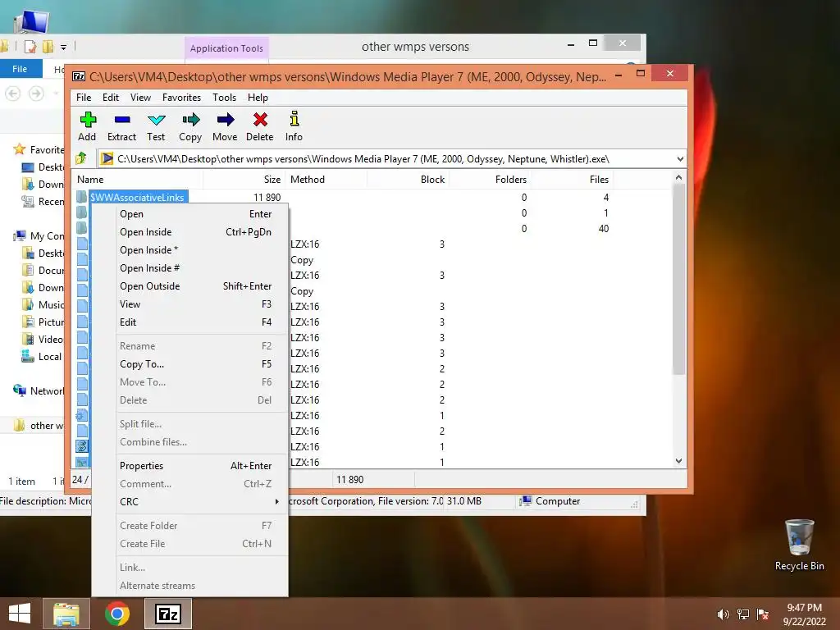The image size is (840, 630).
Task: Select the other wmps folder in sidebar
Action: pyautogui.click(x=39, y=426)
